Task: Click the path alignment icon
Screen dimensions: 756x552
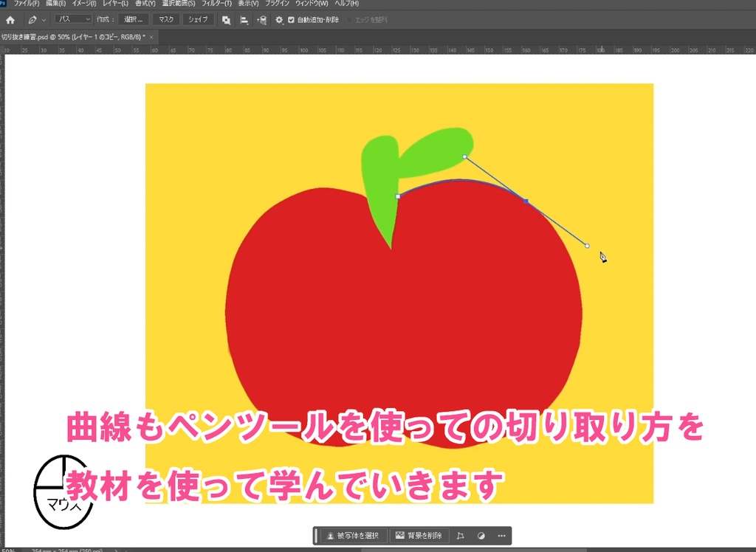Action: pos(244,20)
